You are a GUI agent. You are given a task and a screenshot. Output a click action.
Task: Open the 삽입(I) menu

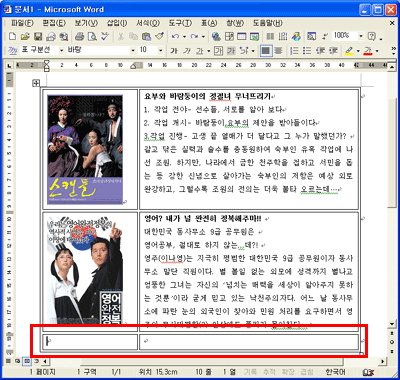[x=117, y=23]
